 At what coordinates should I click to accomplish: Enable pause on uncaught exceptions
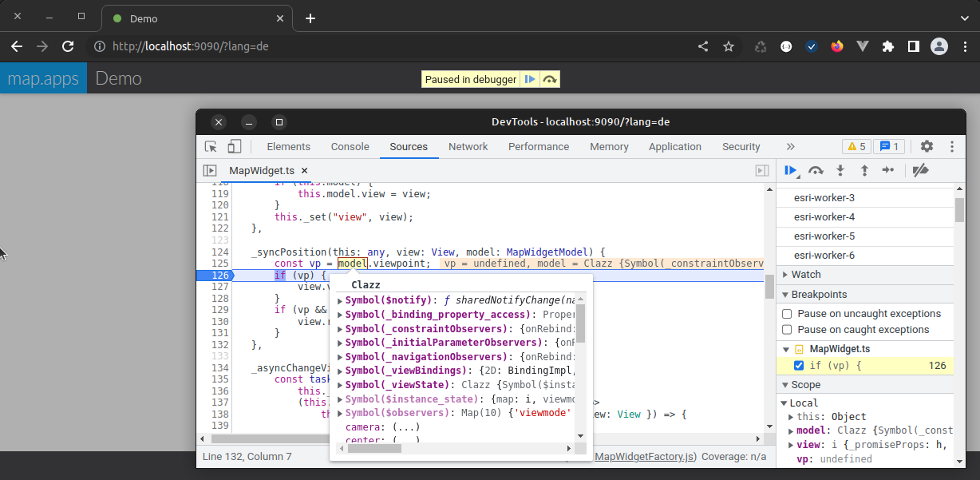(x=786, y=313)
